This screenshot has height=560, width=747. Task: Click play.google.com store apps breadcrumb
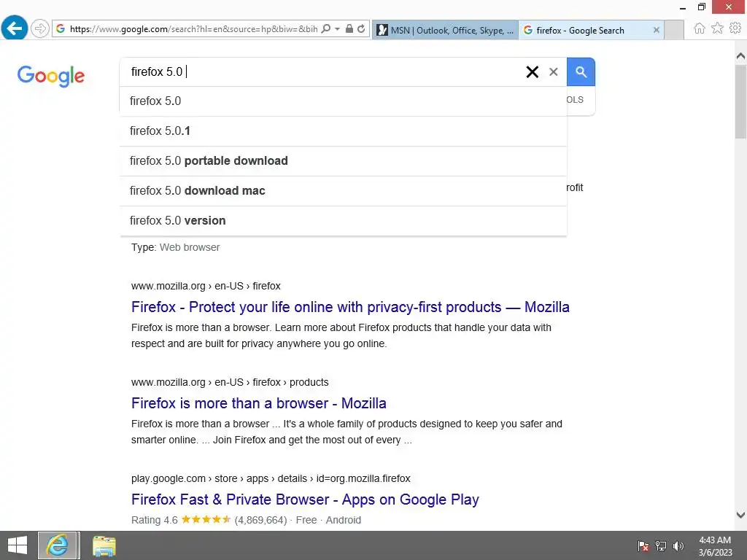click(271, 478)
